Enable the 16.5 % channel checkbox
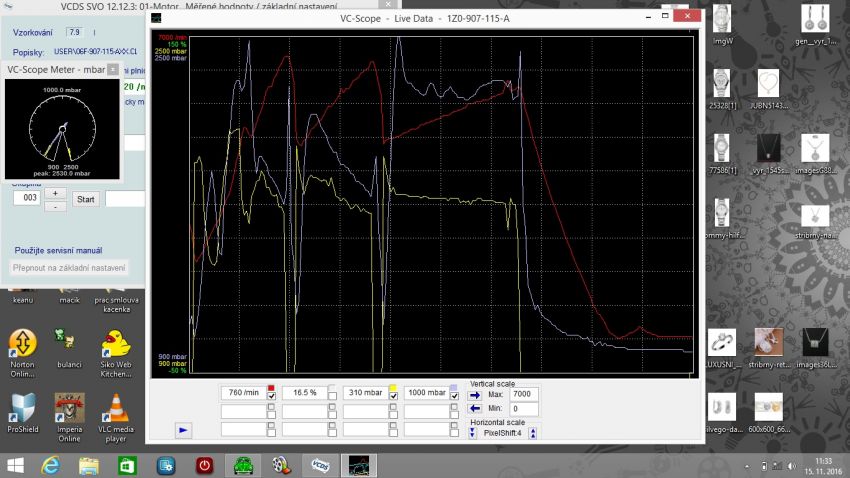 (332, 396)
